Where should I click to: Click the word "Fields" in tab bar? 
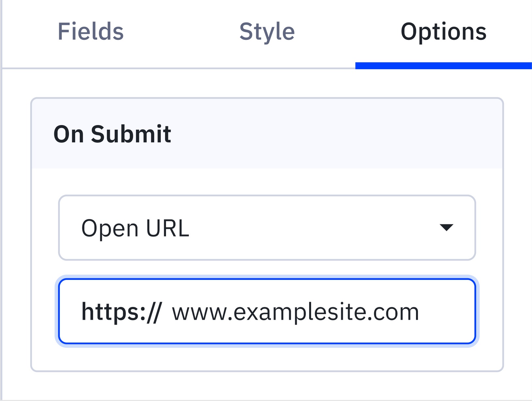tap(91, 32)
